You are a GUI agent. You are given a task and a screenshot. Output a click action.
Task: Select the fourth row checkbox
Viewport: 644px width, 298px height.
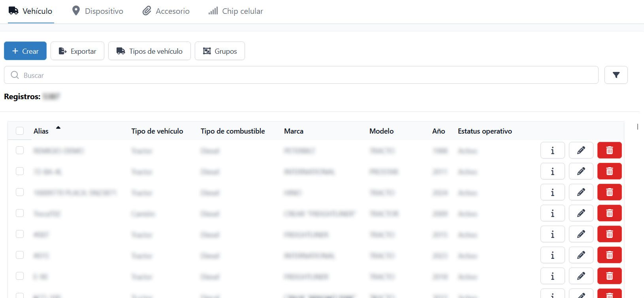click(x=20, y=213)
